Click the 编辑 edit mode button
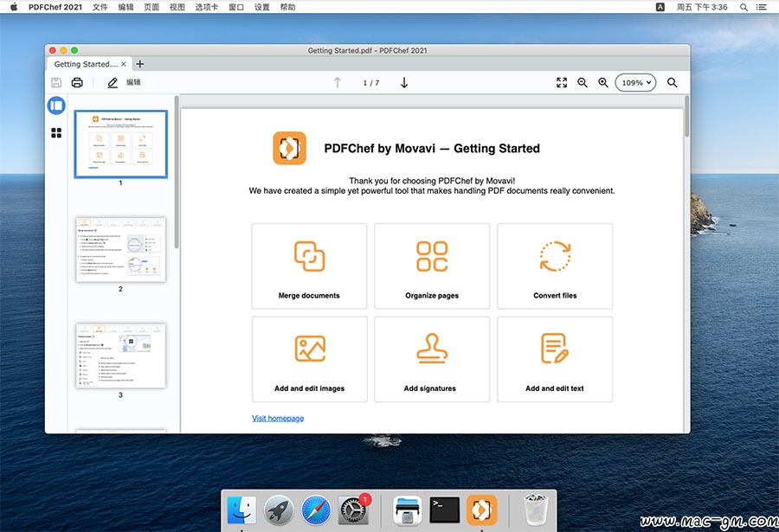Image resolution: width=779 pixels, height=532 pixels. pyautogui.click(x=133, y=82)
